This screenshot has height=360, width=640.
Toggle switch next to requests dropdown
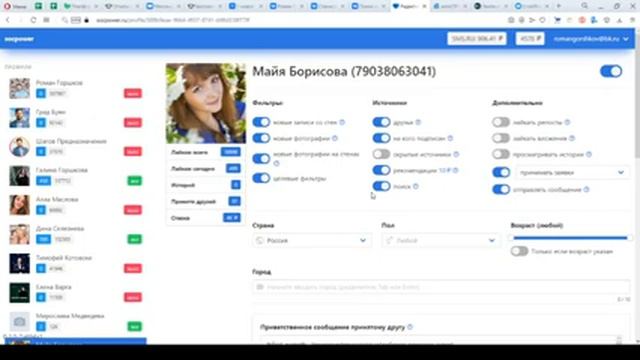(x=501, y=172)
